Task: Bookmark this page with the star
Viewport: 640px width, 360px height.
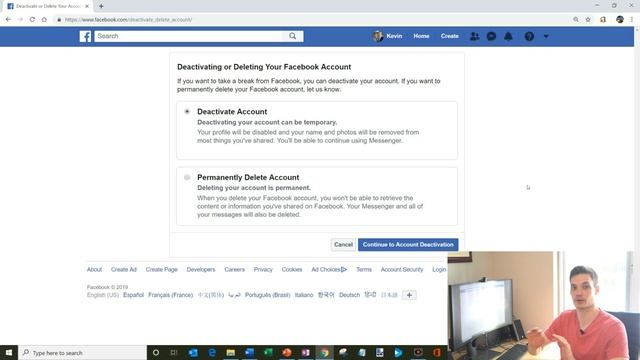Action: coord(588,20)
